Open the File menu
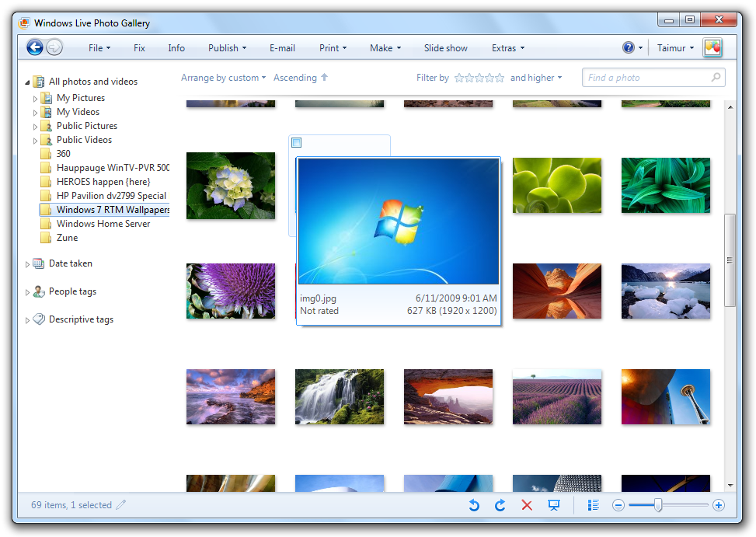This screenshot has height=537, width=756. click(99, 48)
